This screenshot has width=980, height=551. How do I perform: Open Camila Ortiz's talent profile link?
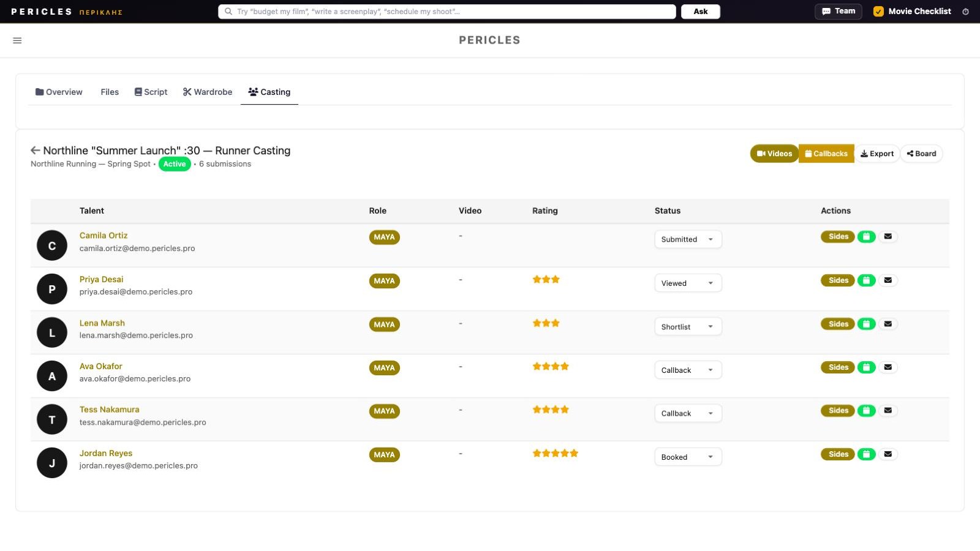pos(104,236)
